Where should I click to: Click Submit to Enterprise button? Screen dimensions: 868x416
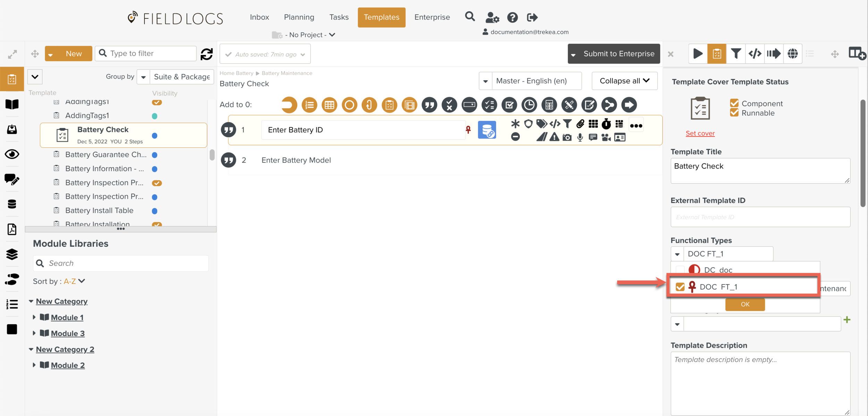pos(618,54)
